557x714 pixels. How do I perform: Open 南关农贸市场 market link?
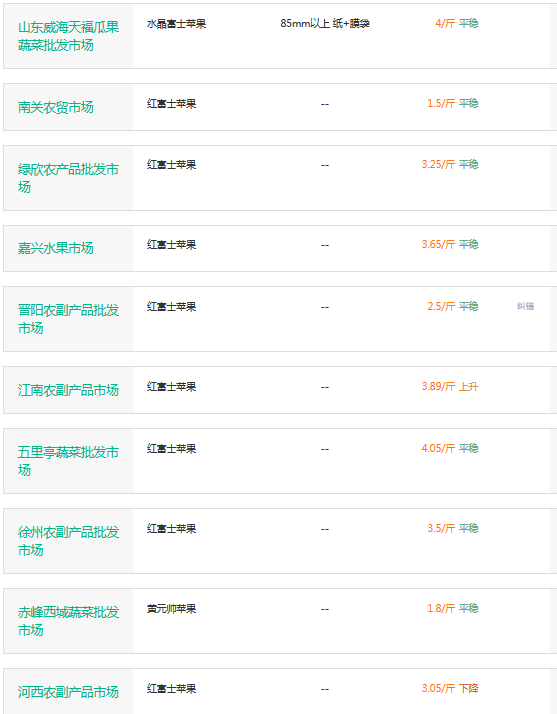pyautogui.click(x=56, y=107)
